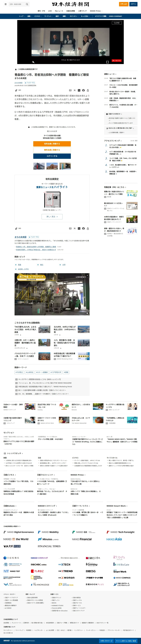141x644 pixels.
Task: Share article on Facebook using top icon
Action: [83, 90]
